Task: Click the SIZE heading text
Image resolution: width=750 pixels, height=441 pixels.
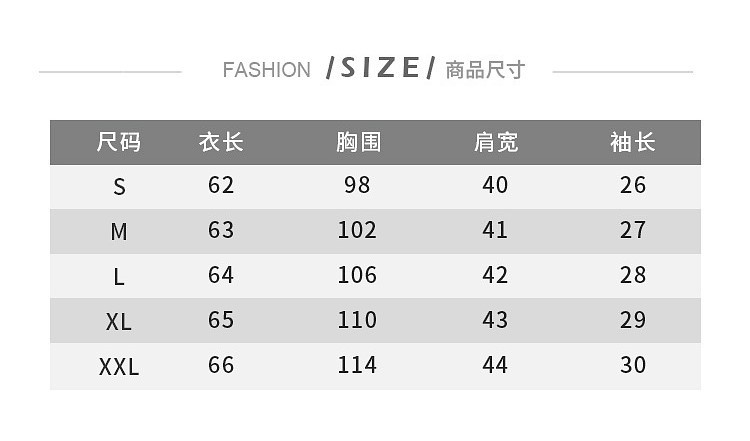Action: (380, 68)
